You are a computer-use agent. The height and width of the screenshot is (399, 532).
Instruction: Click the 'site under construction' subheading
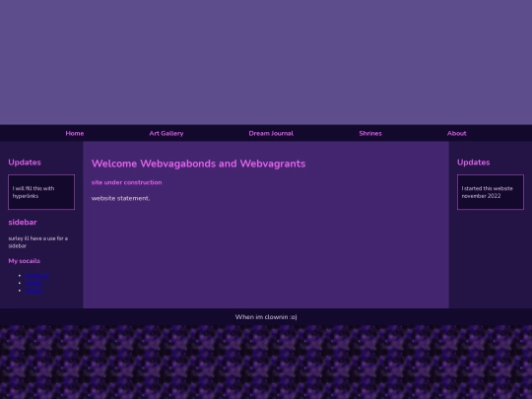[x=126, y=182]
